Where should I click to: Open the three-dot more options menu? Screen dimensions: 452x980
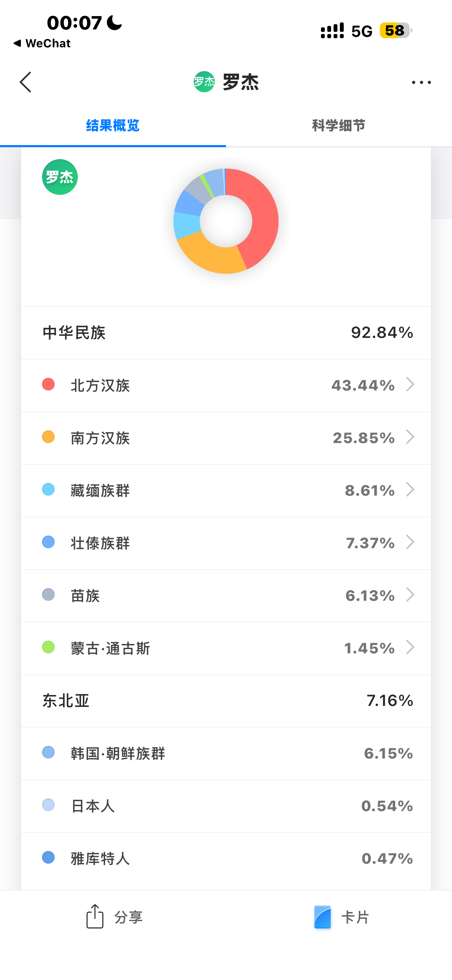pos(421,82)
